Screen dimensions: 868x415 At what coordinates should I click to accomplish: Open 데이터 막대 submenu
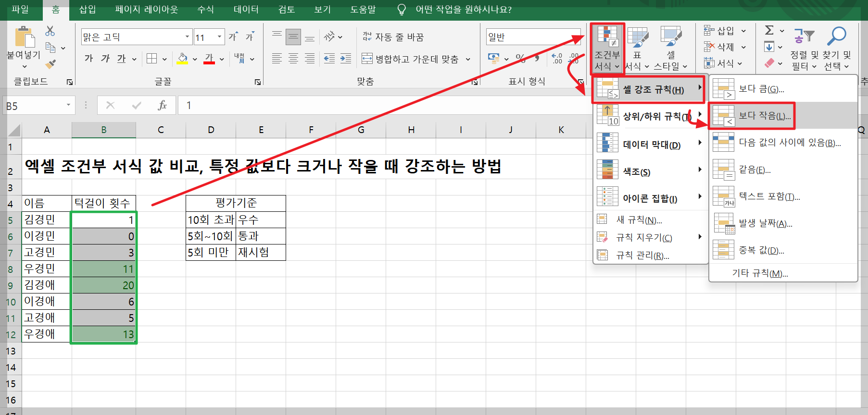coord(650,144)
